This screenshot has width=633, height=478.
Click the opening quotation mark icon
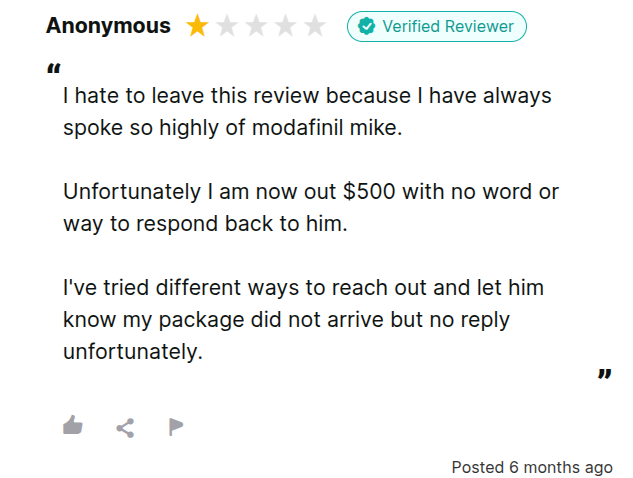click(52, 70)
